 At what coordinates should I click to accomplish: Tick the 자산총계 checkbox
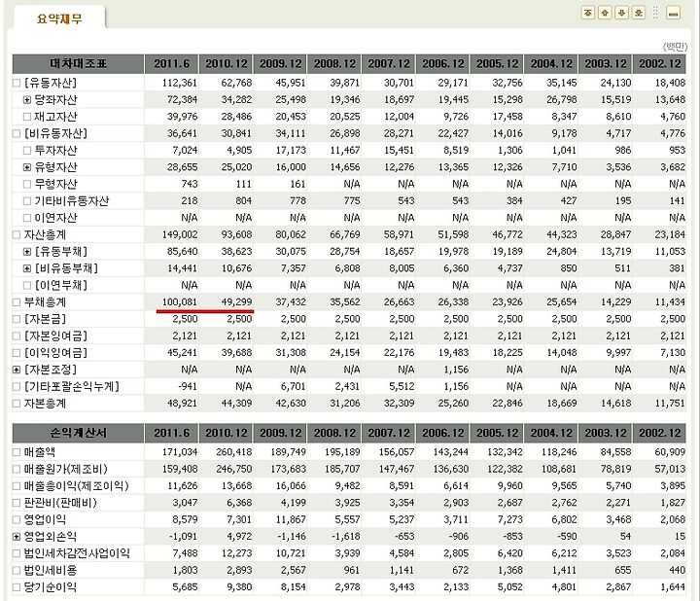pos(17,235)
